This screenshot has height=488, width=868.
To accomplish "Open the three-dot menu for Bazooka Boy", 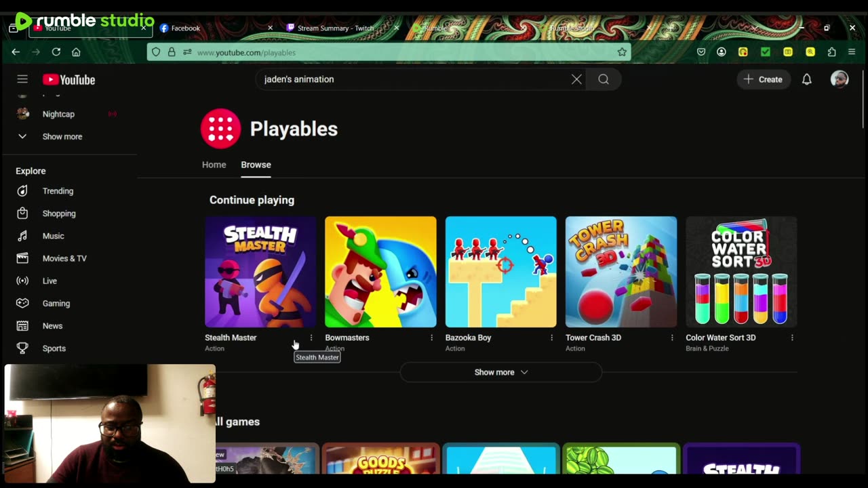I will (x=551, y=338).
